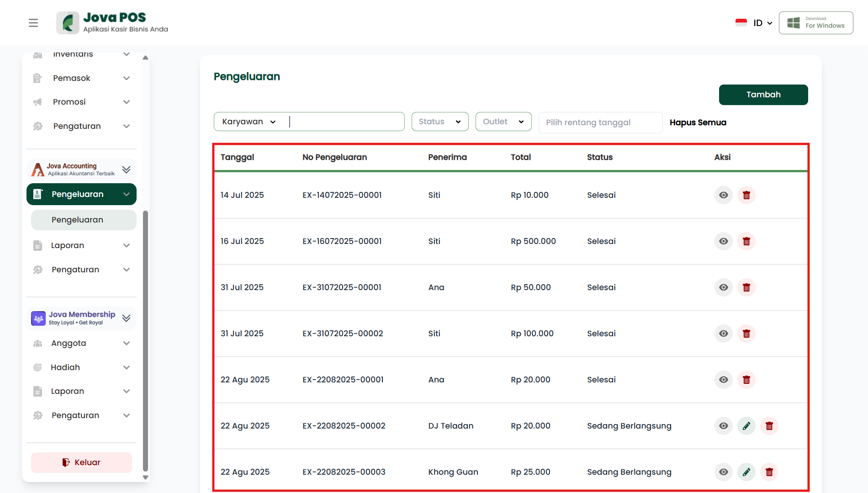The width and height of the screenshot is (868, 493).
Task: Delete the DJ Teladan expense entry
Action: [x=769, y=426]
